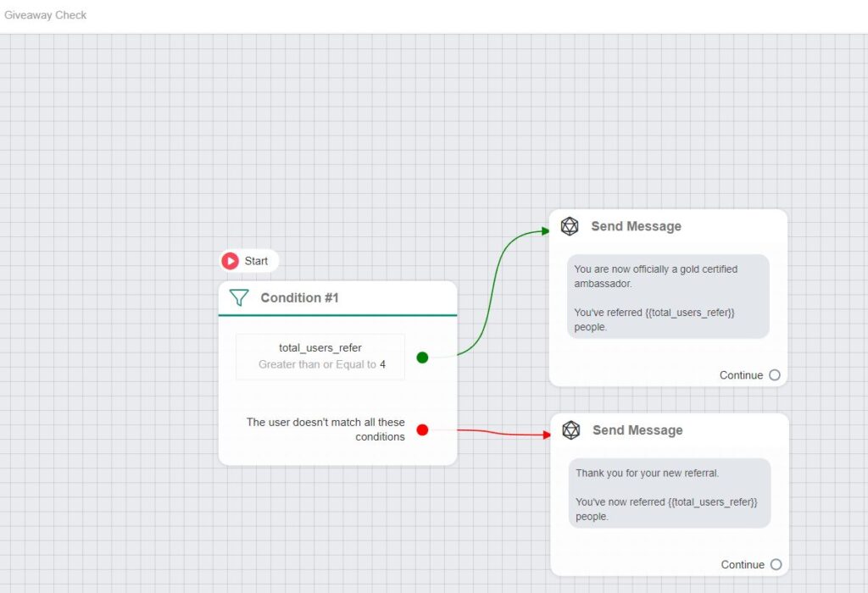Click the Continue label in top Send Message
Image resolution: width=868 pixels, height=593 pixels.
(741, 375)
